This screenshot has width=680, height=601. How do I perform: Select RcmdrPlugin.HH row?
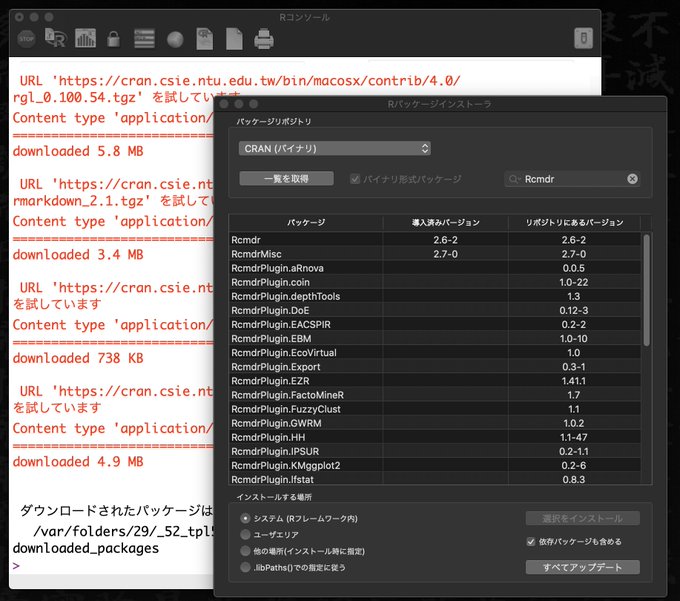coord(435,437)
